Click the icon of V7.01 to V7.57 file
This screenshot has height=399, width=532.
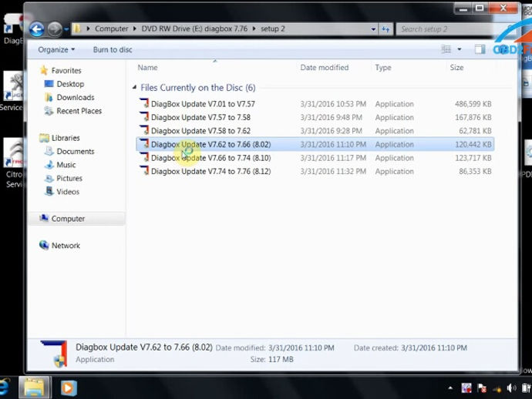pyautogui.click(x=144, y=103)
